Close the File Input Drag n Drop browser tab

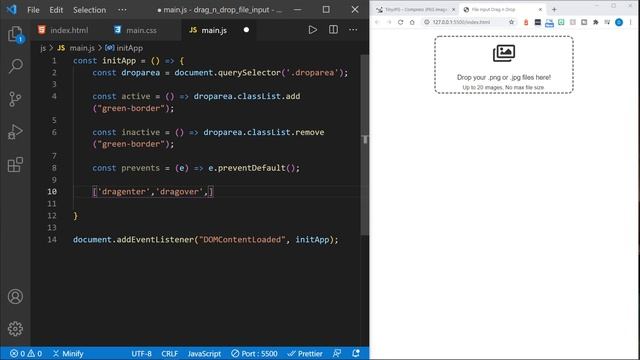pos(540,9)
